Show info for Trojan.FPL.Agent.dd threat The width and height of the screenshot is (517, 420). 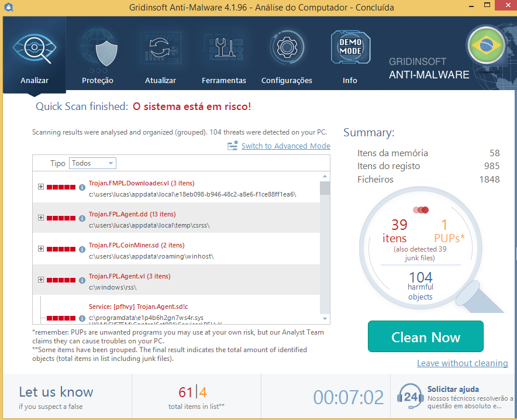tap(82, 218)
